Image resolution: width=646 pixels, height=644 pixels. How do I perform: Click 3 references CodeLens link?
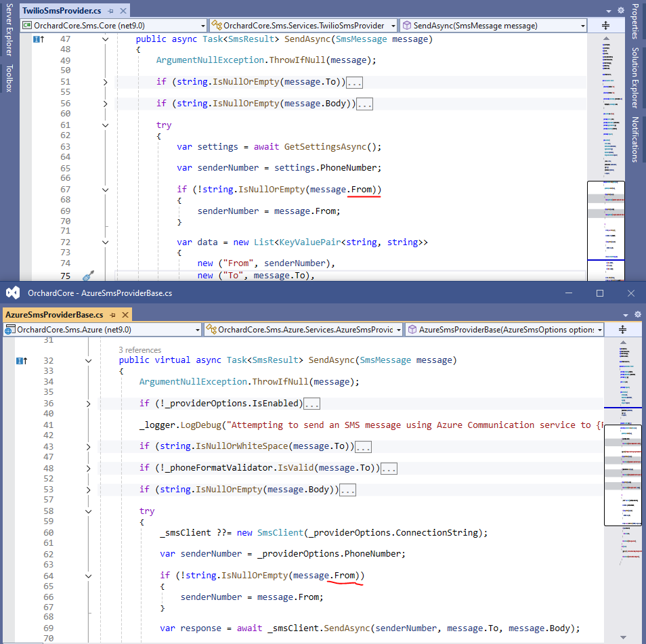(139, 350)
